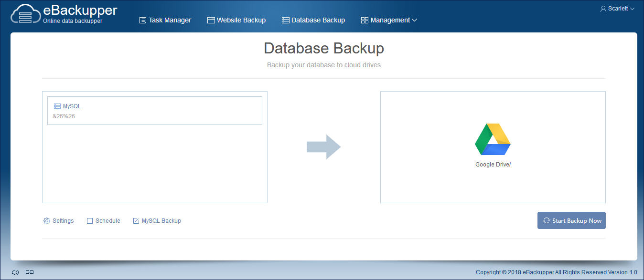Click the eBackupper cloud logo icon
Image resolution: width=644 pixels, height=280 pixels.
tap(25, 13)
